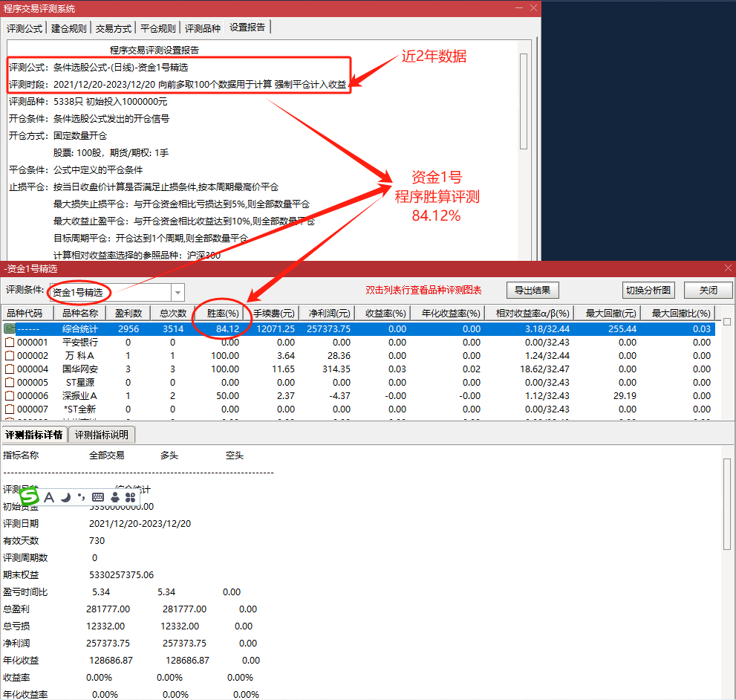Screen dimensions: 736x700
Task: Click the 切换分析图 button
Action: pyautogui.click(x=648, y=291)
